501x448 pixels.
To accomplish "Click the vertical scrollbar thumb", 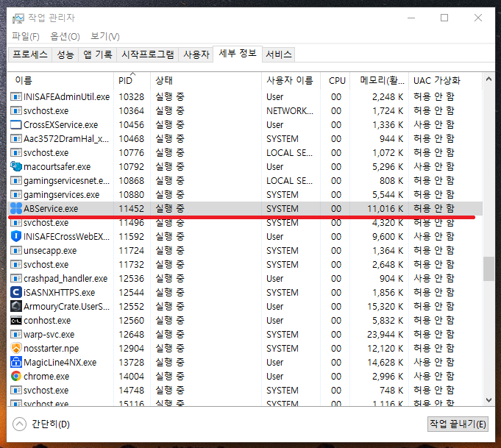I will [488, 269].
